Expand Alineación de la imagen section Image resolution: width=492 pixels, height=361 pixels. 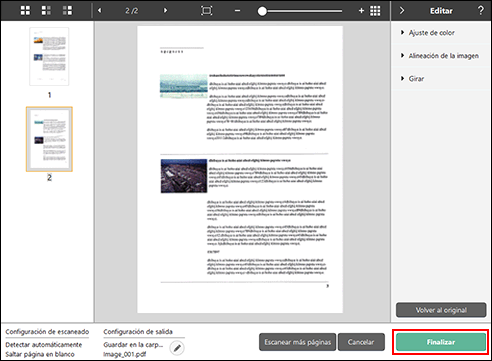441,56
